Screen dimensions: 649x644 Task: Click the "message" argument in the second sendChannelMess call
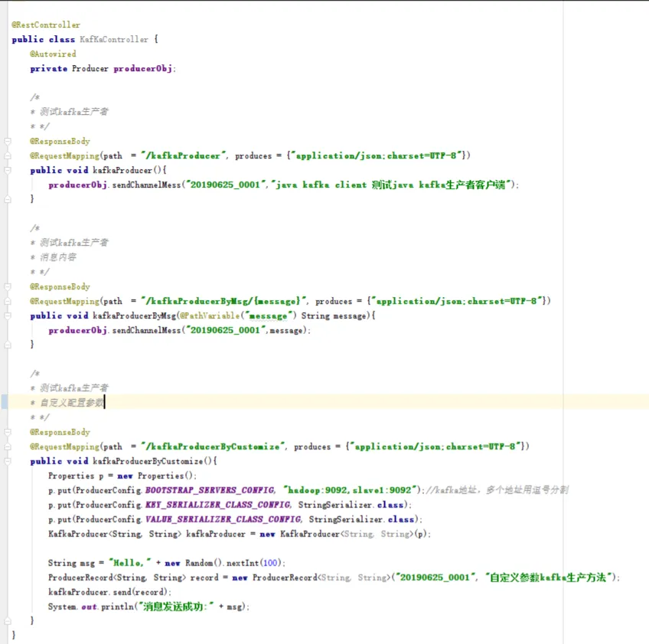point(287,331)
